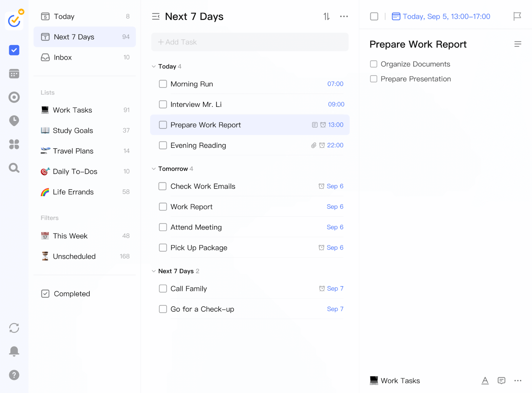This screenshot has height=393, width=532.
Task: Click the Add Task input field
Action: (x=250, y=42)
